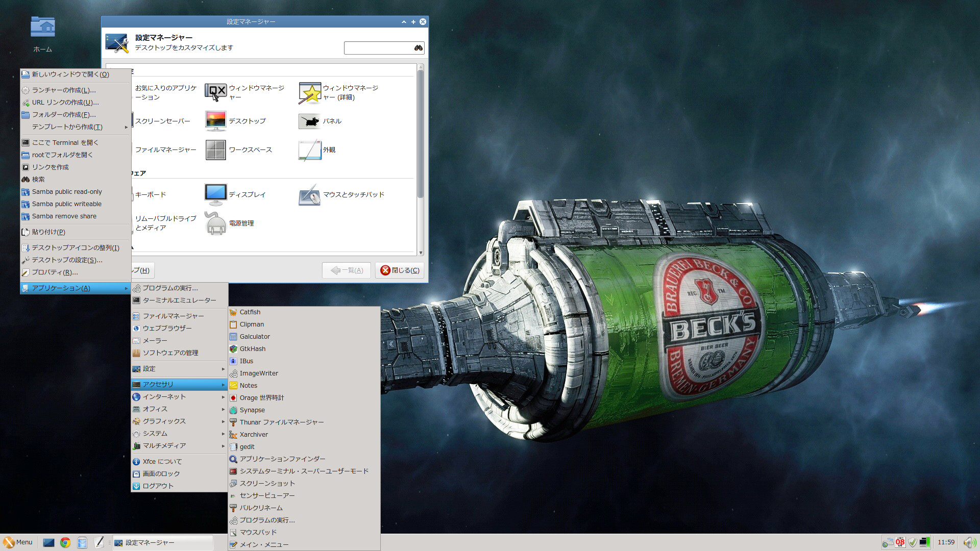
Task: Select the アクセサリ submenu entry
Action: [x=179, y=385]
